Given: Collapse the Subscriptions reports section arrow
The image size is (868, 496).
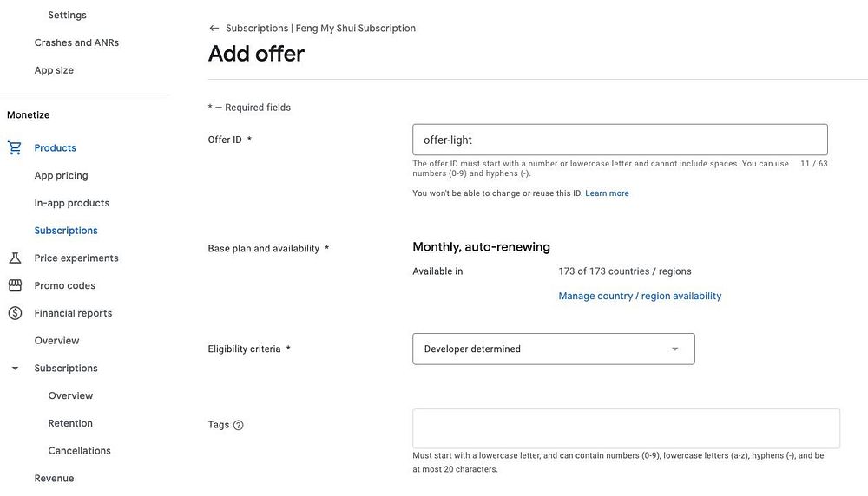Looking at the screenshot, I should [15, 369].
